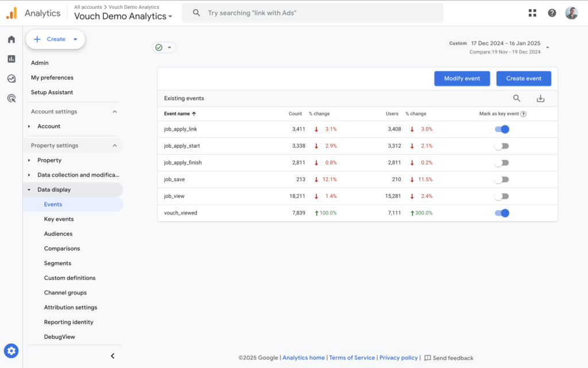Viewport: 588px width, 368px height.
Task: Click the Send feedback icon
Action: click(427, 358)
